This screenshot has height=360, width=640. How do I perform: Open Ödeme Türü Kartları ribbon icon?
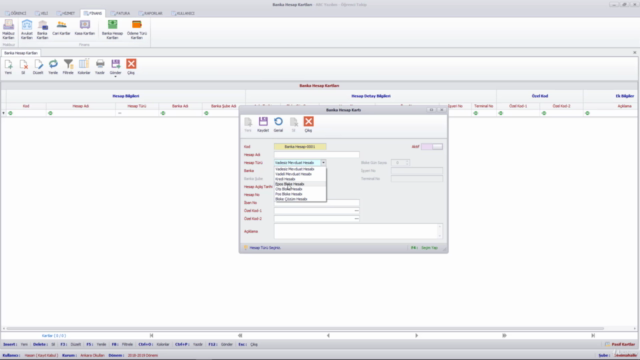pos(137,29)
